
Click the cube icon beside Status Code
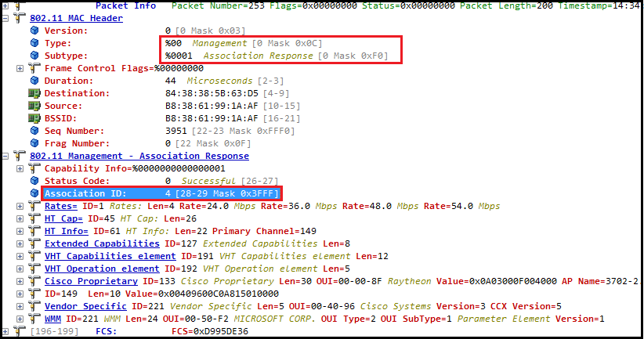(x=34, y=181)
